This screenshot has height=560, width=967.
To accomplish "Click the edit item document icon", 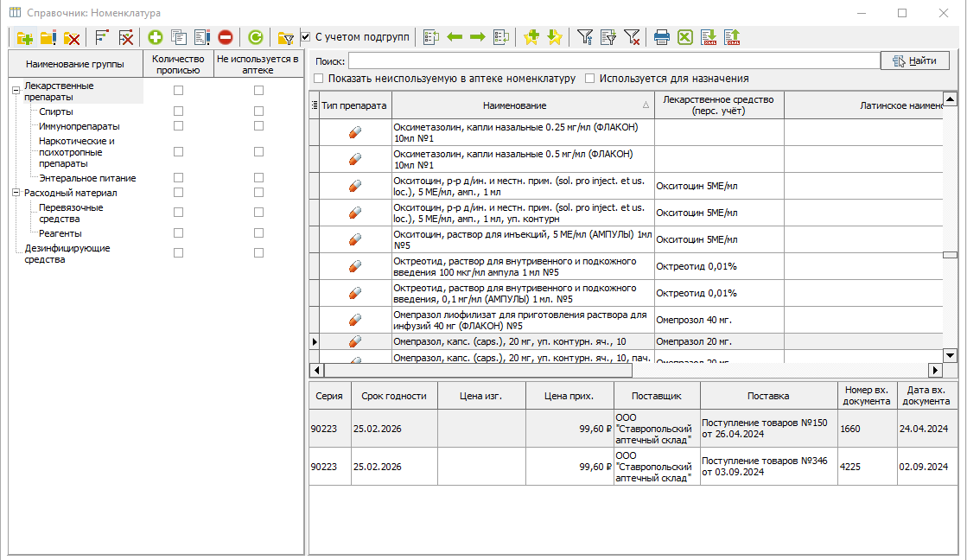I will (x=202, y=38).
